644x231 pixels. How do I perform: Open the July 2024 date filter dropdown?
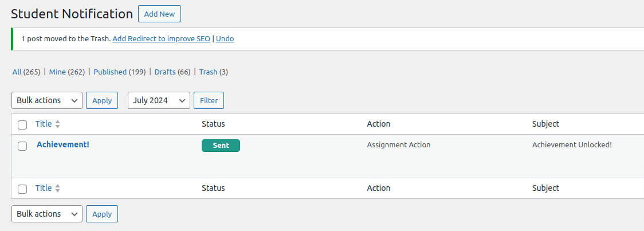(159, 100)
